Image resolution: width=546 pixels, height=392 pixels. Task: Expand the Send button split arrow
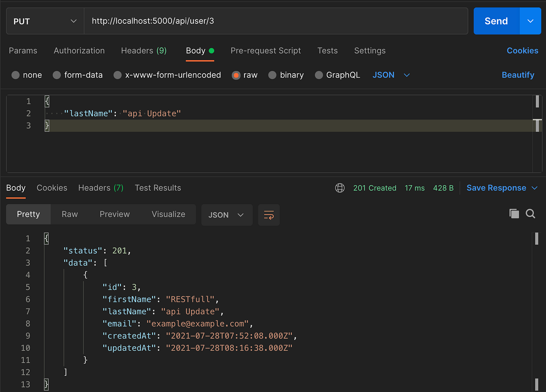point(530,21)
